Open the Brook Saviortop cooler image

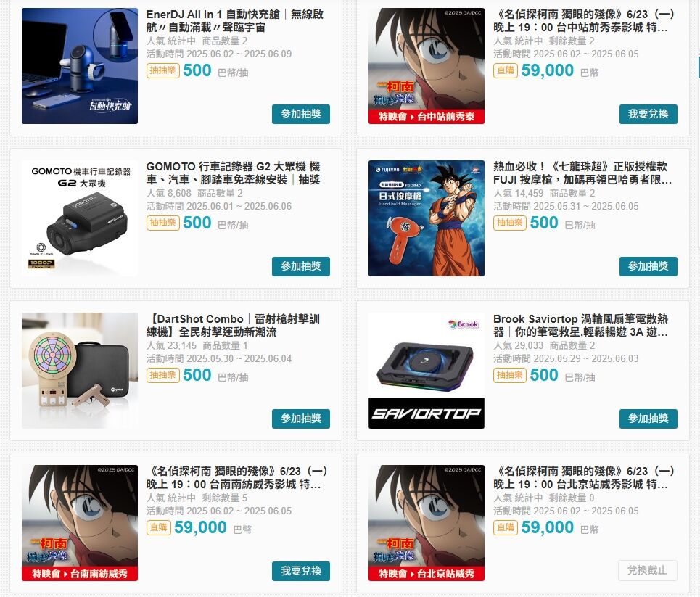(x=427, y=371)
